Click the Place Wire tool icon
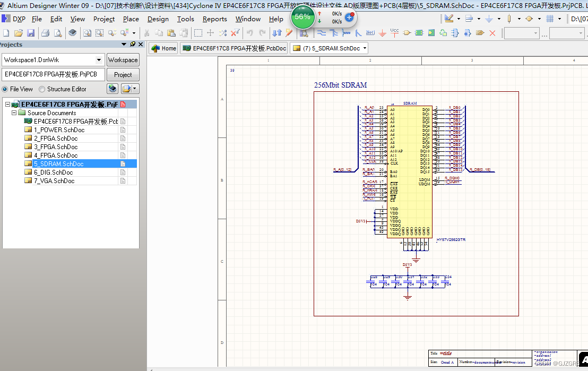588x371 pixels. [322, 33]
